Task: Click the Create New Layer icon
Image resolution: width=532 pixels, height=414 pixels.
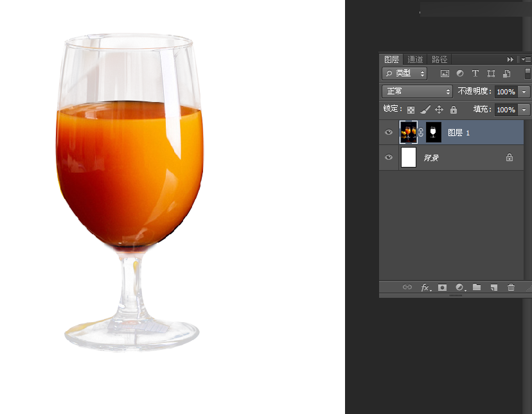Action: click(x=493, y=288)
